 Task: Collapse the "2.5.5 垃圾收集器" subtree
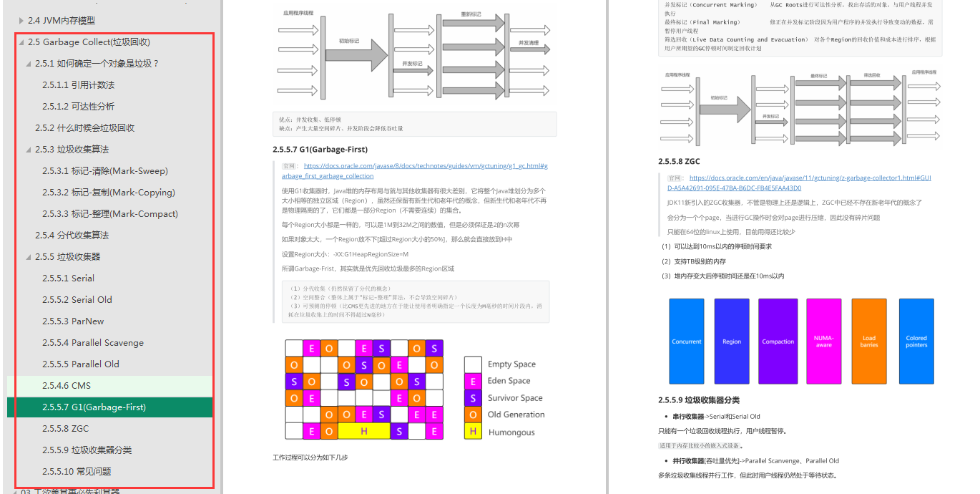[x=29, y=256]
